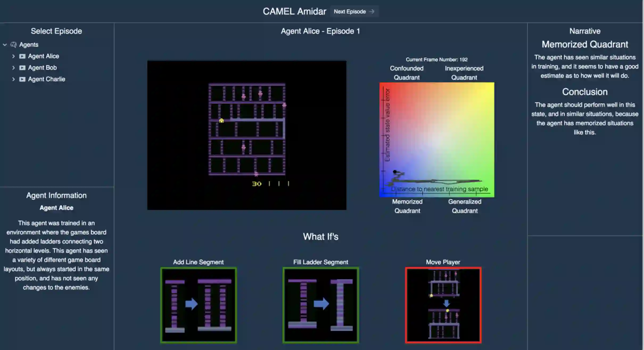644x350 pixels.
Task: Click the Next Episode button
Action: point(354,11)
